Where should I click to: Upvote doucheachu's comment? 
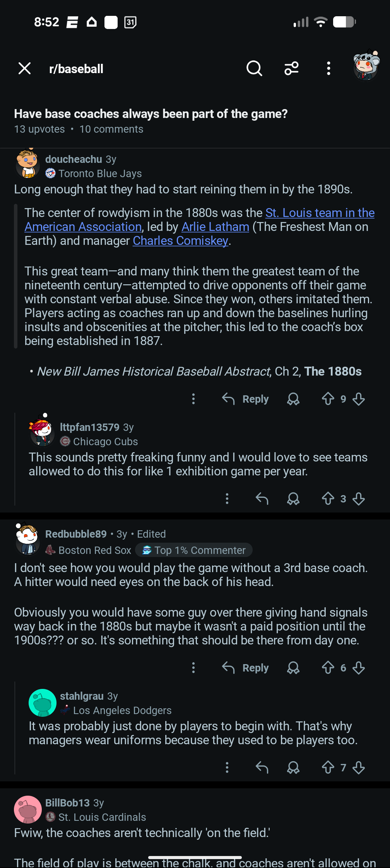point(328,399)
